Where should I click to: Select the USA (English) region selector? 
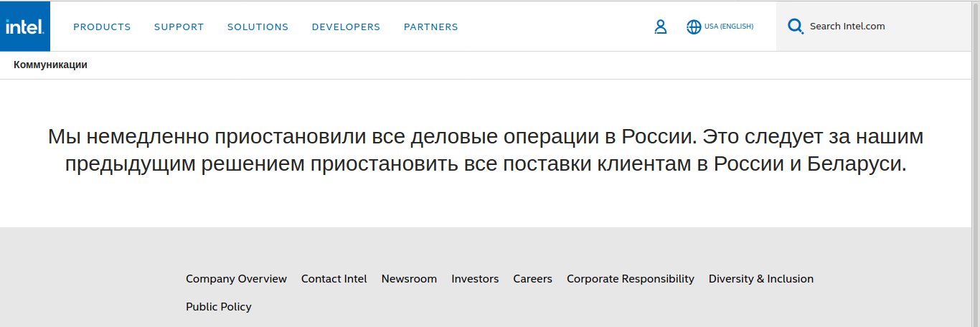(x=728, y=27)
